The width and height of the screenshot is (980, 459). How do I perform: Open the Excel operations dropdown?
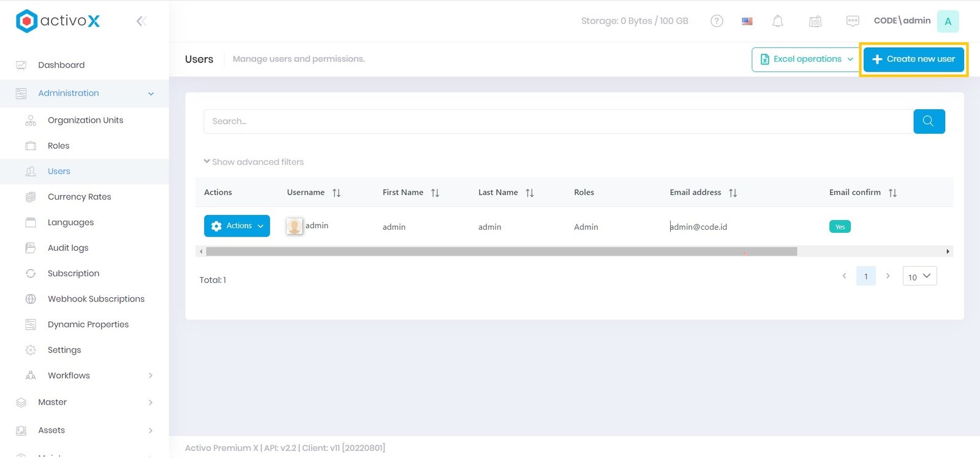[x=806, y=59]
